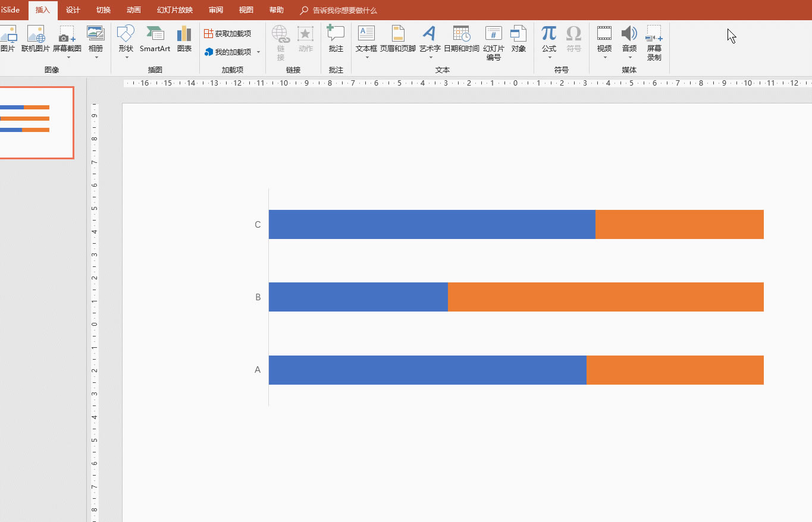Insert 日期和时间 date and time

pos(462,40)
